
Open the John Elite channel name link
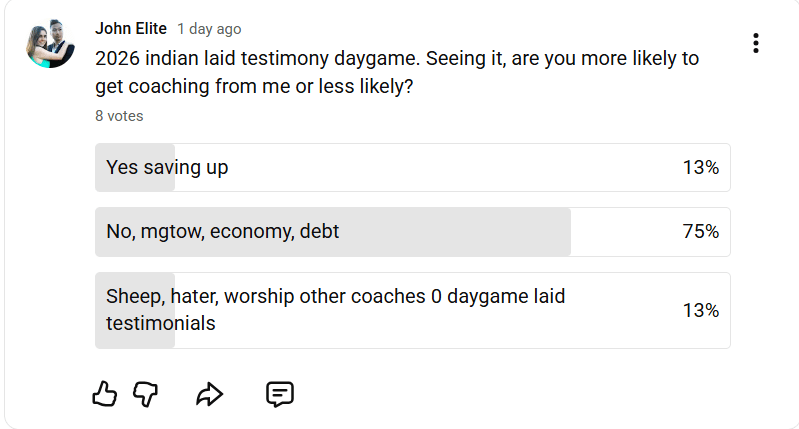click(x=130, y=29)
